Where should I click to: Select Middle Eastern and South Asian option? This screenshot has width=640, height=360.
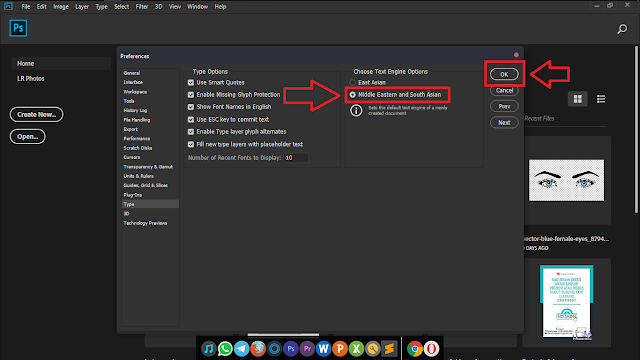tap(352, 95)
